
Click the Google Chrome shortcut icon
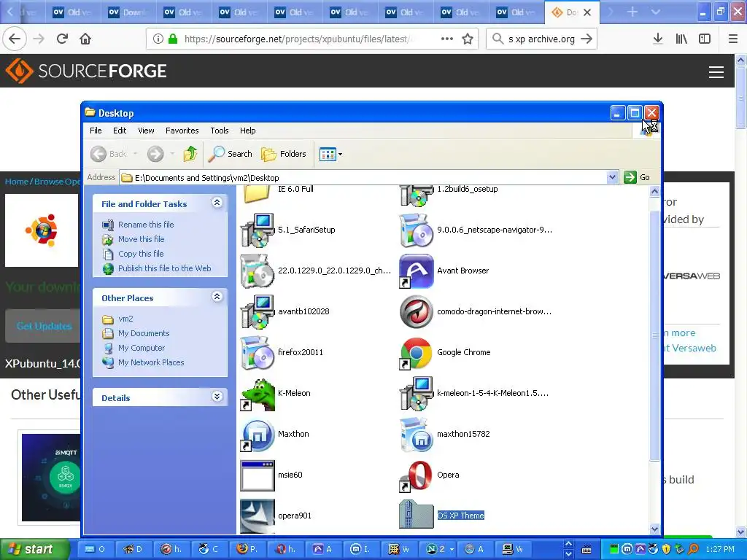click(416, 353)
